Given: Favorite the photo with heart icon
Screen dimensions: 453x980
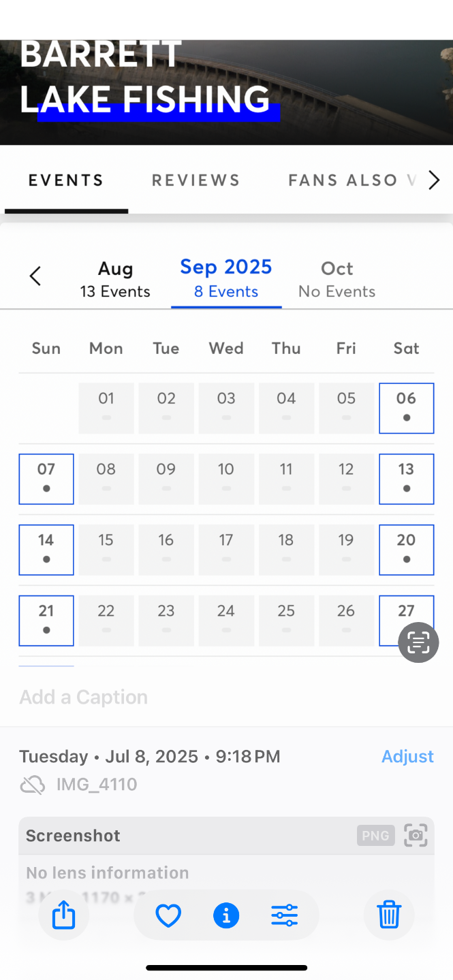Looking at the screenshot, I should click(x=168, y=916).
